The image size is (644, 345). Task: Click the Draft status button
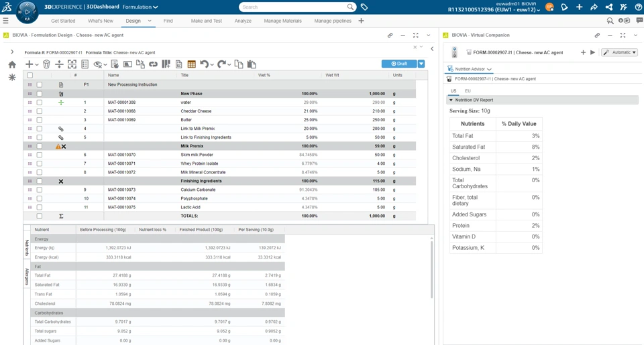coord(399,64)
